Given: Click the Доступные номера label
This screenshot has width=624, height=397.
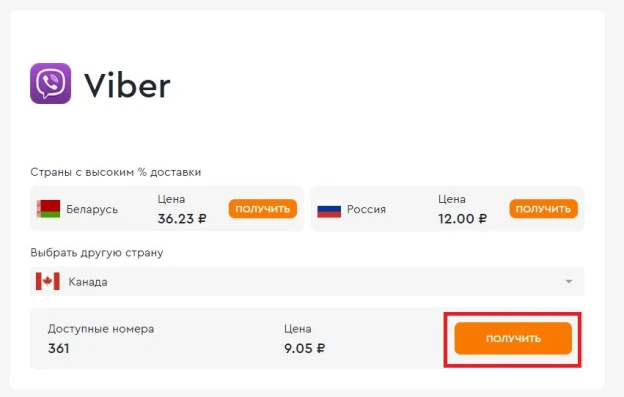Looking at the screenshot, I should coord(101,329).
